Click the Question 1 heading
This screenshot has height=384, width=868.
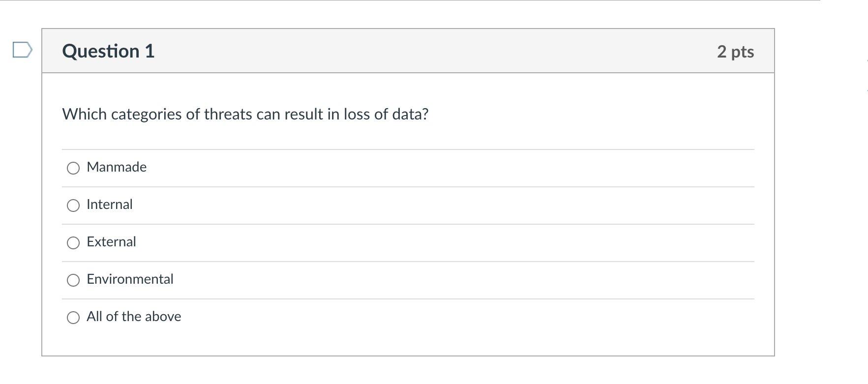108,51
